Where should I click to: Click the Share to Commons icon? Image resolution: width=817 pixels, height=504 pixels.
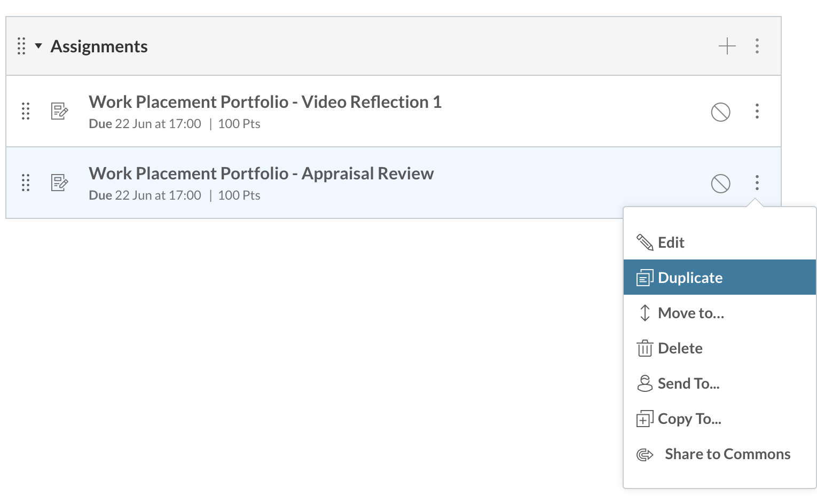coord(645,454)
